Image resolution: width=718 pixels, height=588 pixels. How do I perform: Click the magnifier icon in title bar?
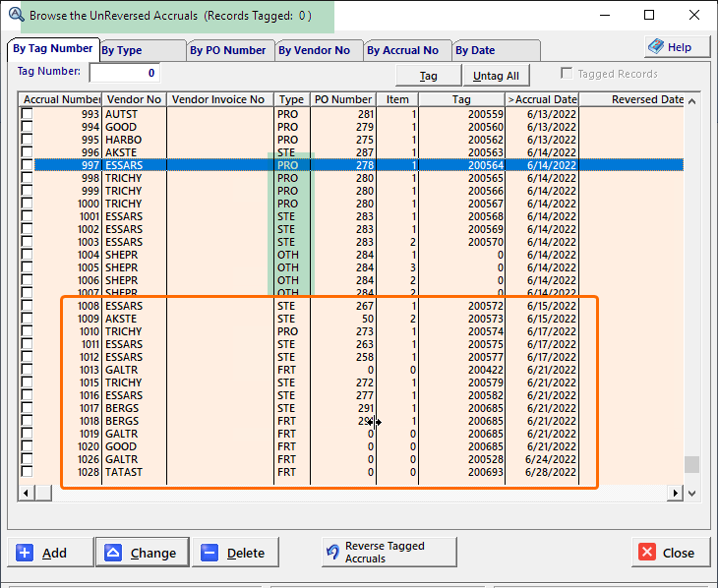[x=16, y=15]
